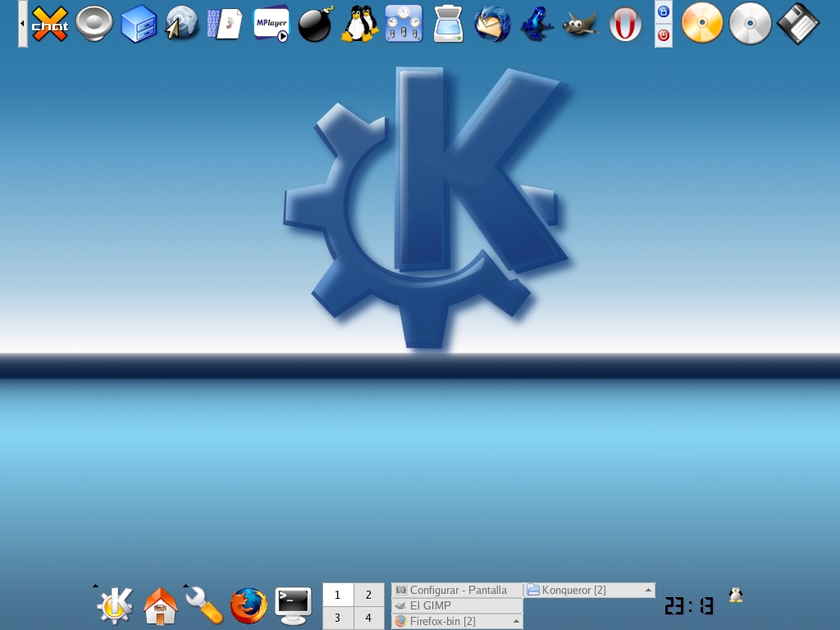This screenshot has height=630, width=840.
Task: Launch the blue frog application icon
Action: pos(536,24)
